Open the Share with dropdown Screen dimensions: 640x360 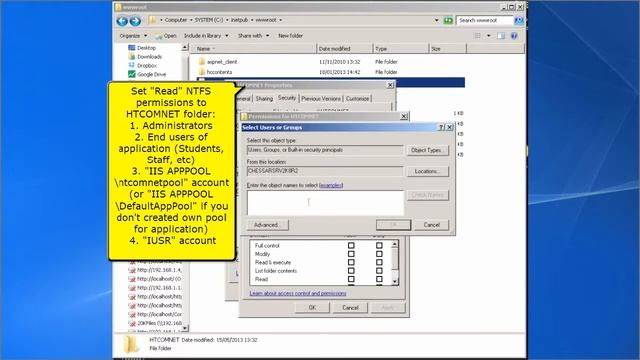(x=253, y=36)
